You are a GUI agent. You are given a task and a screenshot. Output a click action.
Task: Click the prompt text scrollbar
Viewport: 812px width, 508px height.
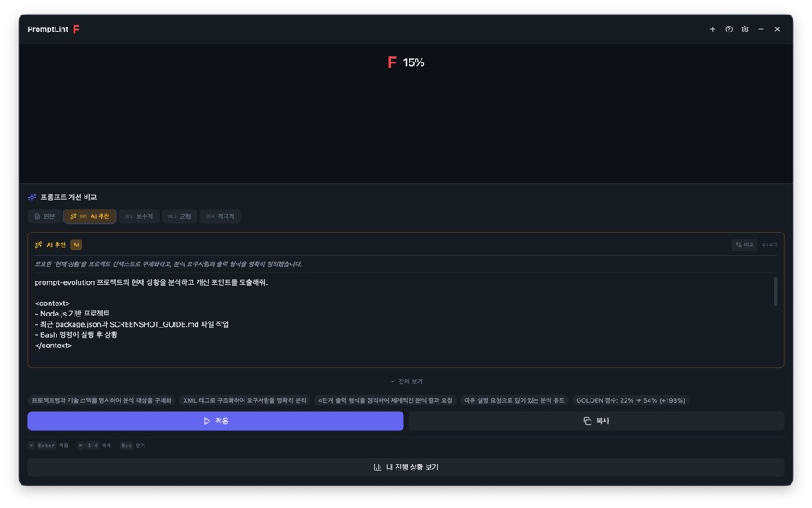(775, 292)
